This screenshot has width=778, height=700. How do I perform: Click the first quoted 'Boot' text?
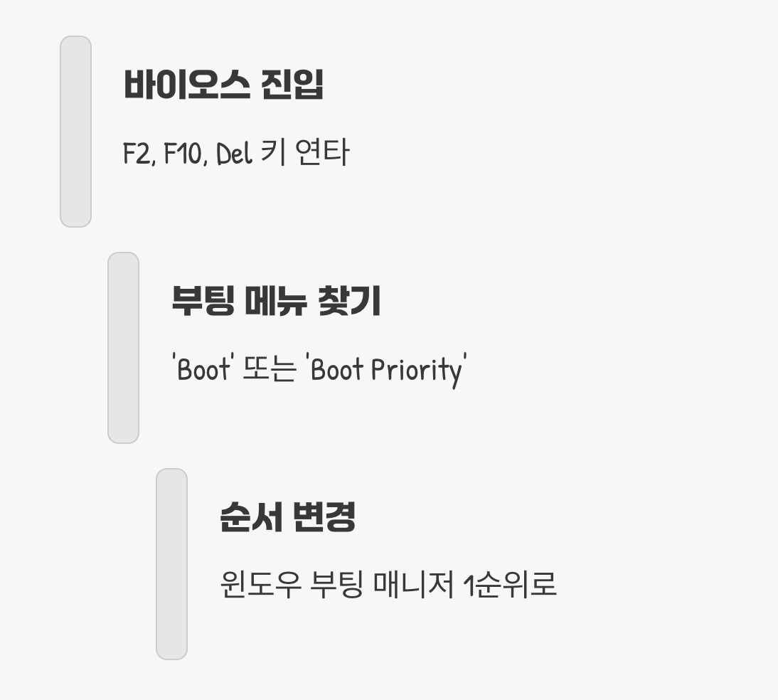pos(203,368)
